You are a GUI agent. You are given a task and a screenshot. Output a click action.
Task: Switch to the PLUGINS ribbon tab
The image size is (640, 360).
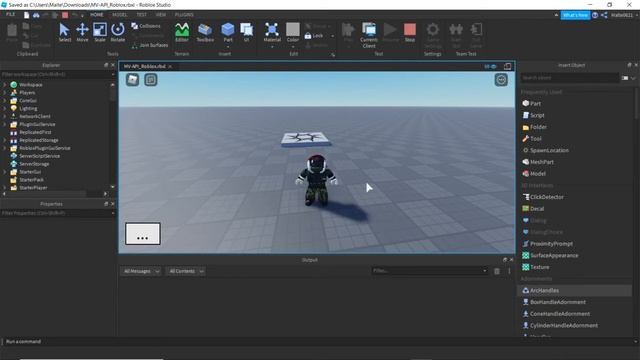(x=184, y=15)
